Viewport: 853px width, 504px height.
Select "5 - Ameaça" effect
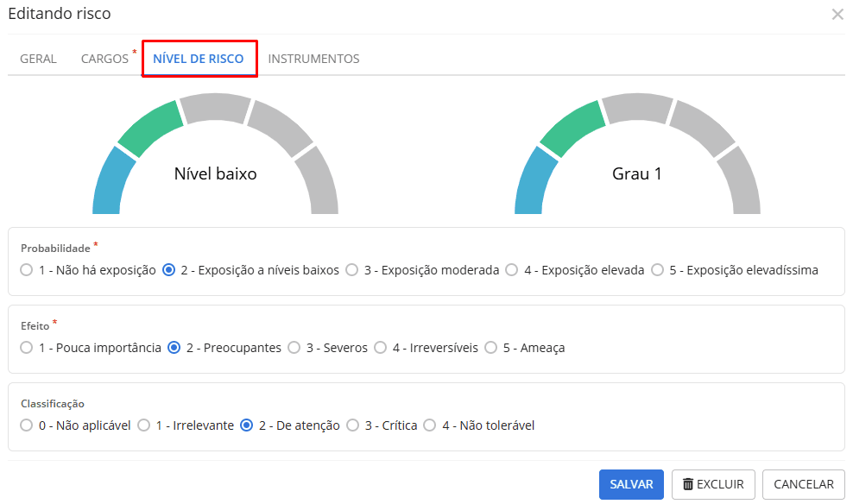point(490,348)
